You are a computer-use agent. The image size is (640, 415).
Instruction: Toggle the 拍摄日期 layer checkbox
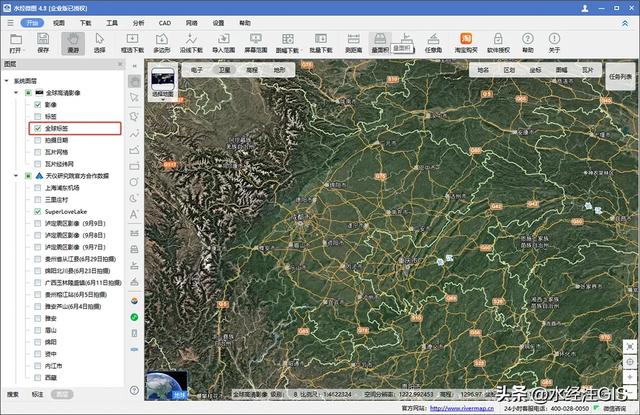click(x=37, y=142)
